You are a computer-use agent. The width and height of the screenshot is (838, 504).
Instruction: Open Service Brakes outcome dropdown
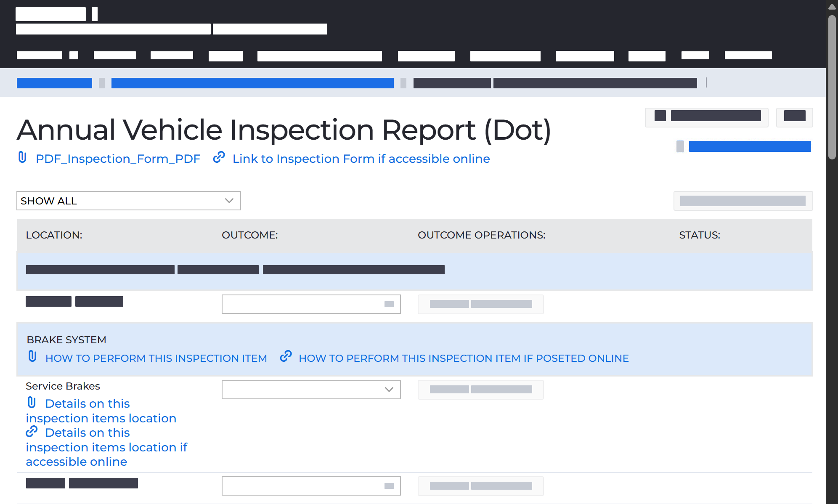tap(311, 390)
